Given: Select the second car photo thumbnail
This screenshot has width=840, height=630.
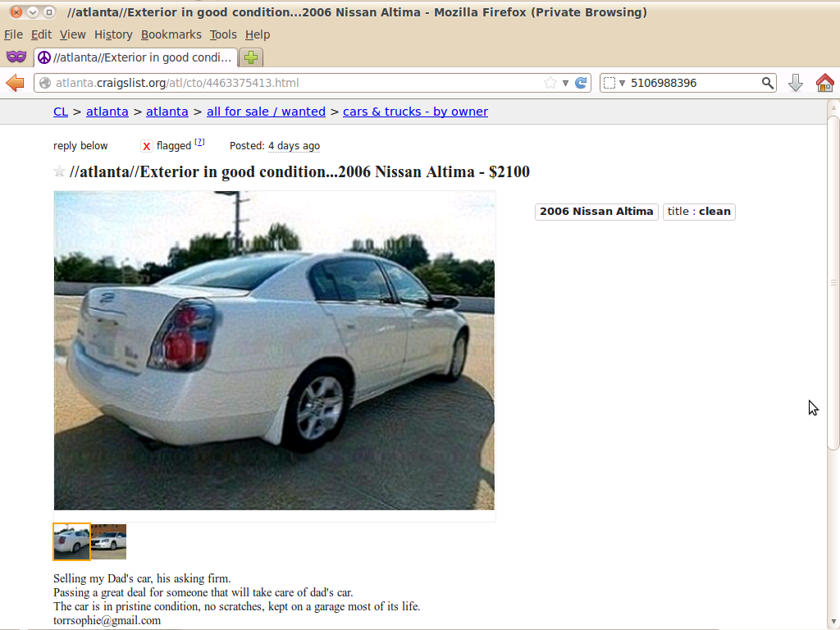Looking at the screenshot, I should (109, 541).
